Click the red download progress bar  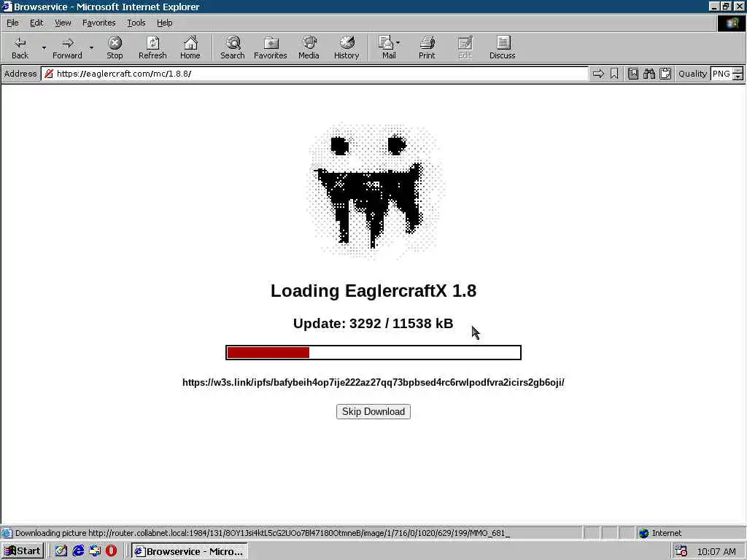[x=373, y=352]
